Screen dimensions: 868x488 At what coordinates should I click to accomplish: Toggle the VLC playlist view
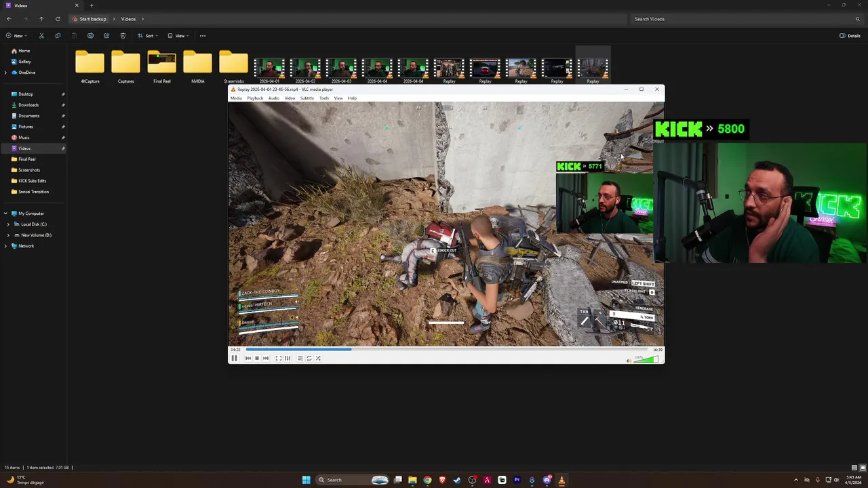(300, 358)
